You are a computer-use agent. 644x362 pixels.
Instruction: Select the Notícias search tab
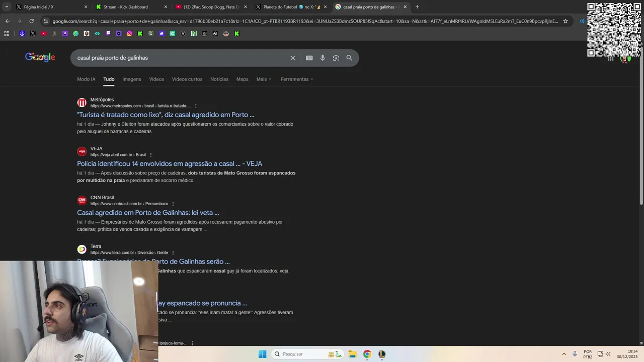point(219,79)
